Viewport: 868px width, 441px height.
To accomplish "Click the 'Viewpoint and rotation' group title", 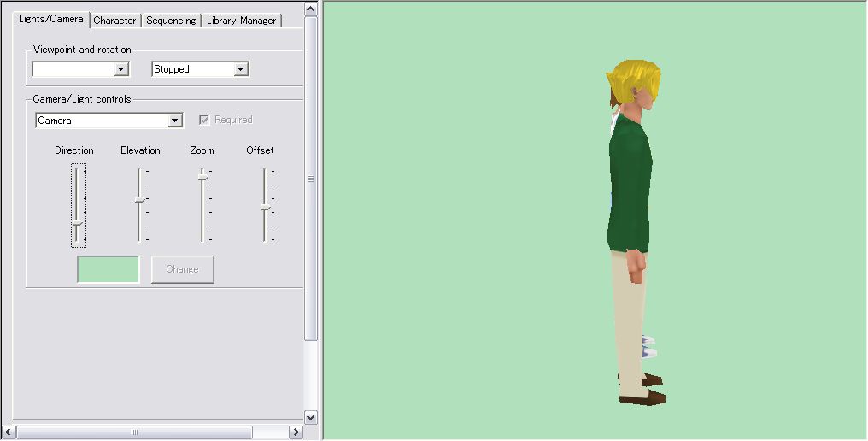I will (x=82, y=50).
